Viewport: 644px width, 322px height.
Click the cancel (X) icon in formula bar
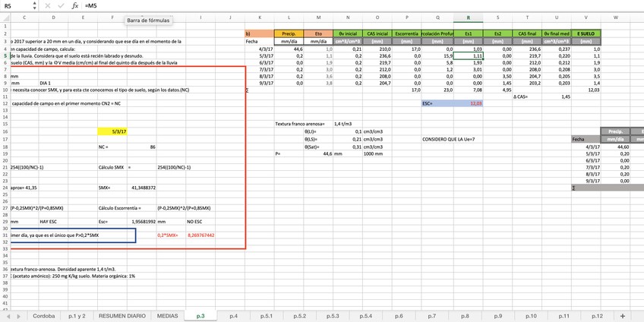click(48, 5)
